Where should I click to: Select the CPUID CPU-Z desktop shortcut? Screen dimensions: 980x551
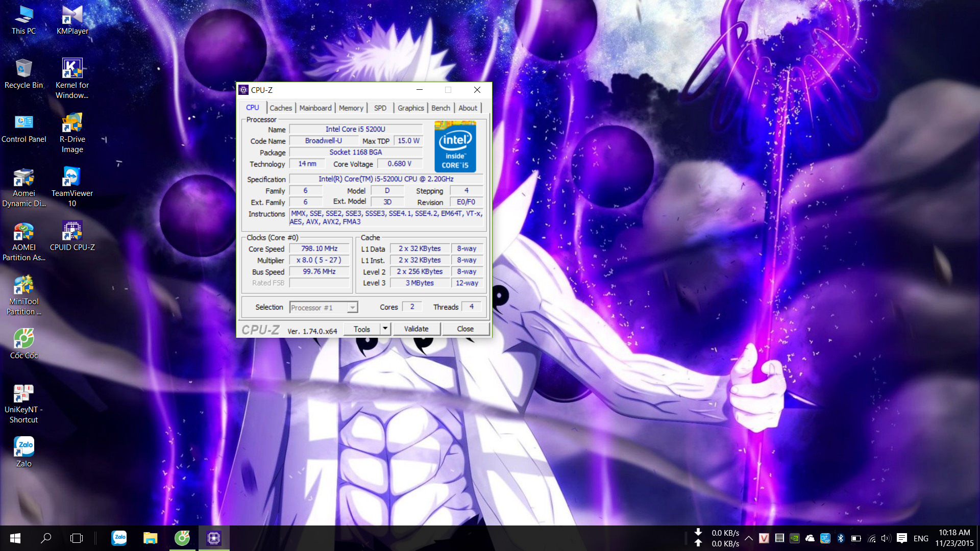point(72,236)
